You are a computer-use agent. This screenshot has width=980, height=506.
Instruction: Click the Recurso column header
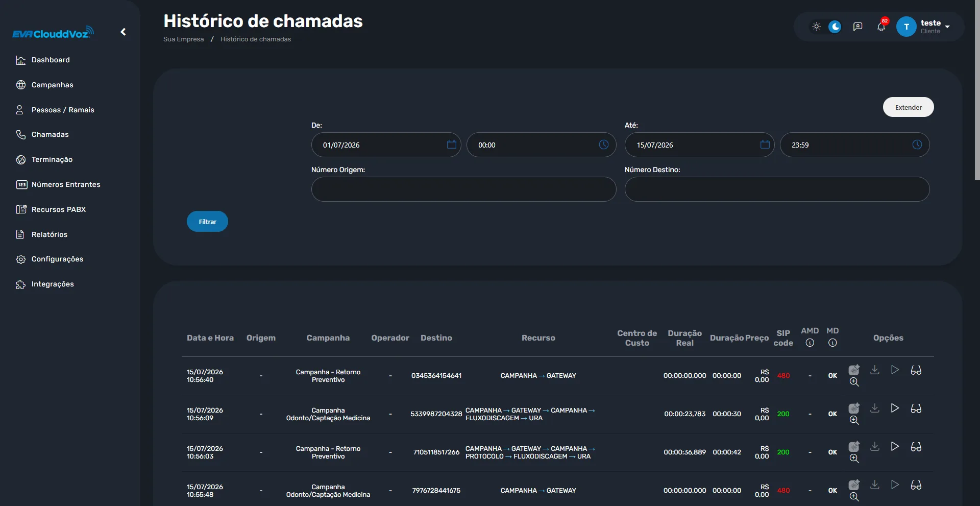click(538, 338)
